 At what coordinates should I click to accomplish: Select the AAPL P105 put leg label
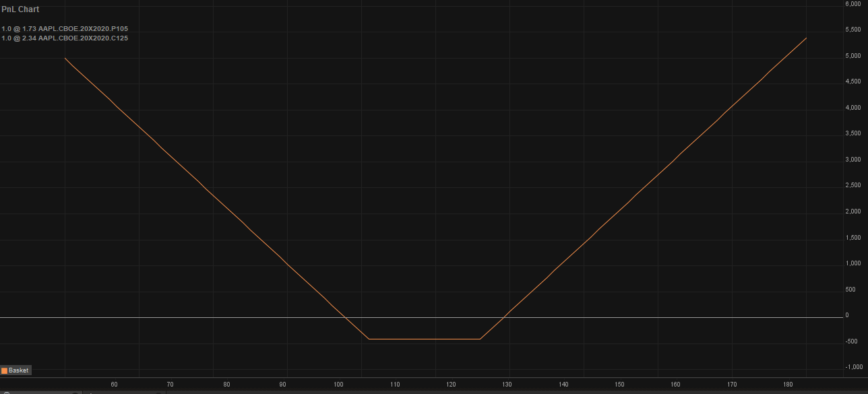tap(65, 29)
